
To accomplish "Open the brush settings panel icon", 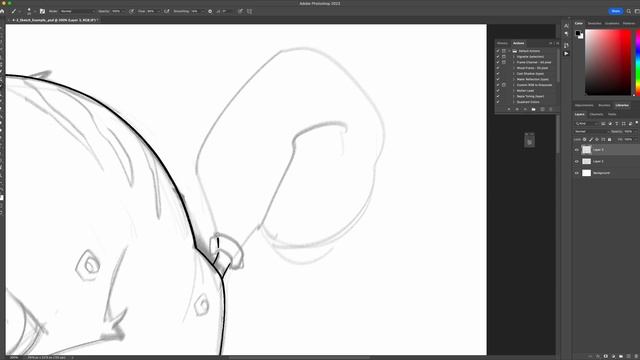I will point(42,11).
